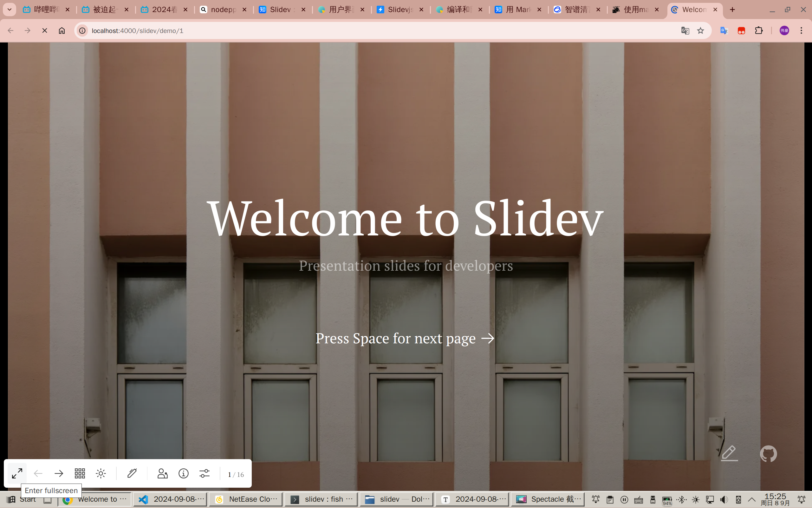Image resolution: width=812 pixels, height=508 pixels.
Task: Switch to the nodepp tab
Action: point(223,10)
